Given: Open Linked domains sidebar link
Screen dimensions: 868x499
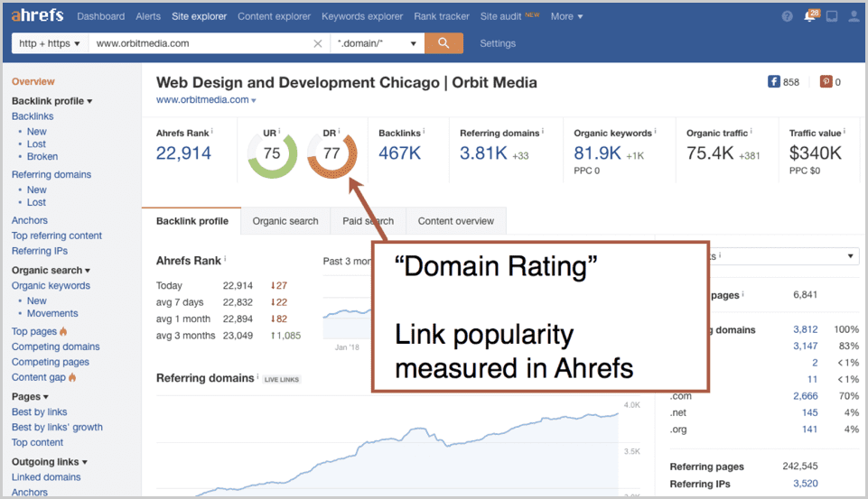Looking at the screenshot, I should point(46,476).
